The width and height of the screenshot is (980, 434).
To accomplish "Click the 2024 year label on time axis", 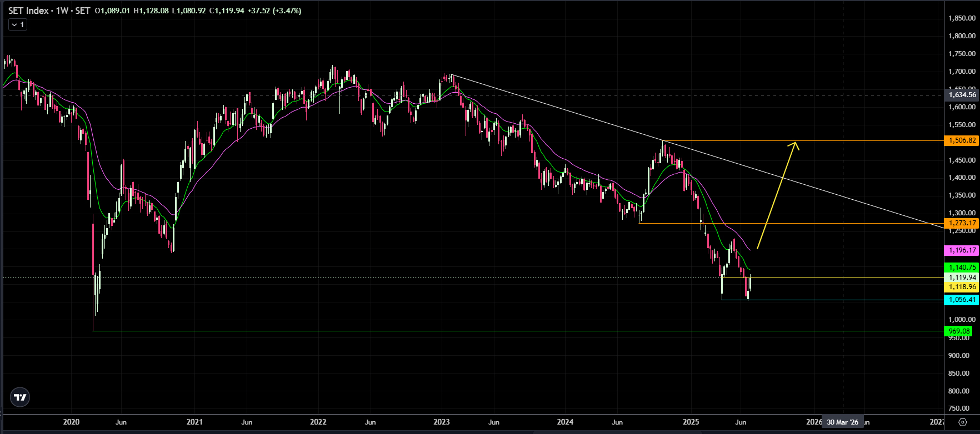I will point(565,422).
